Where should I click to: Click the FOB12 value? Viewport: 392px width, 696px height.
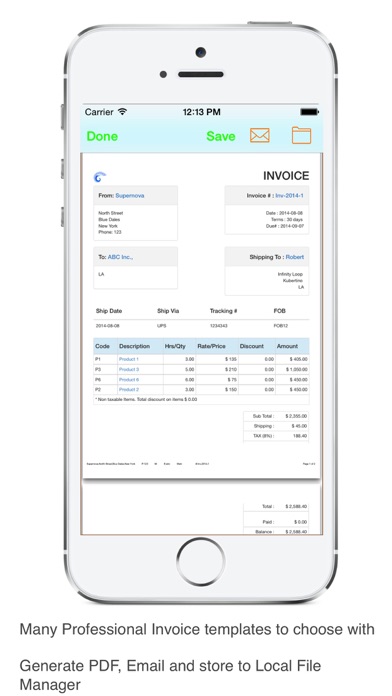click(x=281, y=326)
